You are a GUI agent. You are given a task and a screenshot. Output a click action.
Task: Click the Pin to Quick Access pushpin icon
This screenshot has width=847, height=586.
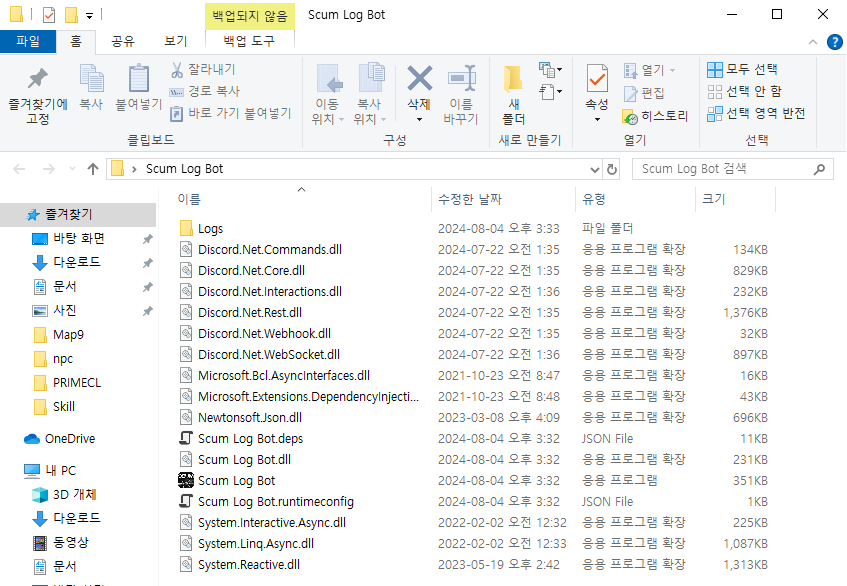tap(37, 79)
